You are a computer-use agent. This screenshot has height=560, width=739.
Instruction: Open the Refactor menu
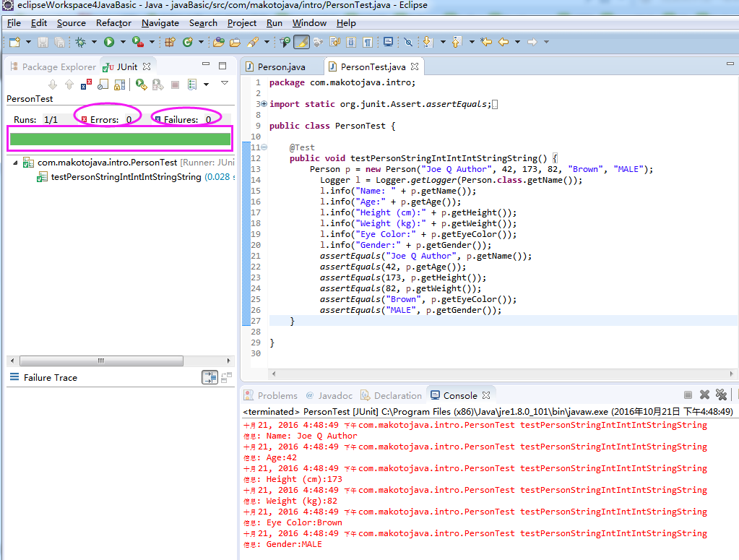click(x=113, y=22)
